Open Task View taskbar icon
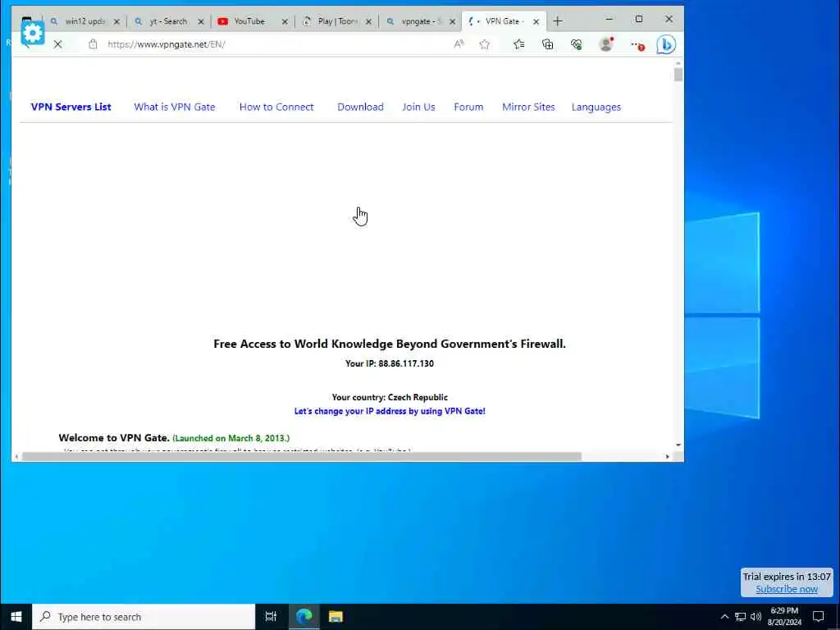Screen dimensions: 840x630 271,617
